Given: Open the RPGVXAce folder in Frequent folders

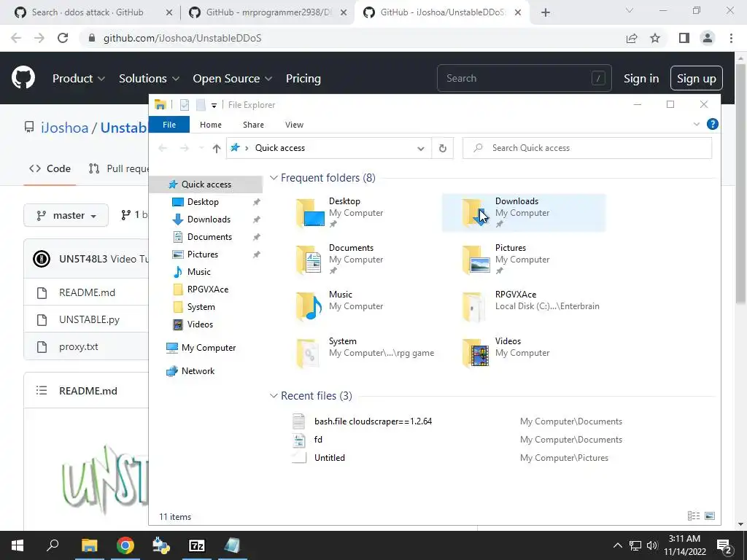Looking at the screenshot, I should [x=524, y=306].
